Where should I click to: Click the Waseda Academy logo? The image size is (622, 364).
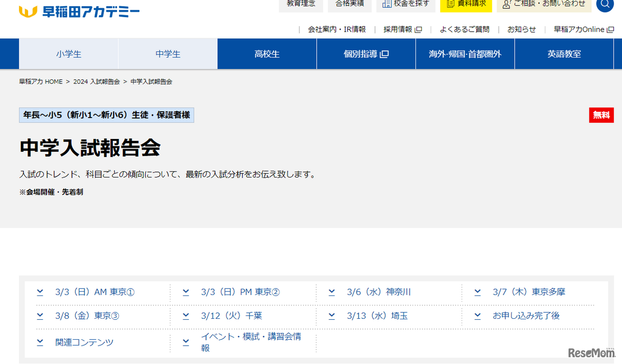(x=79, y=12)
